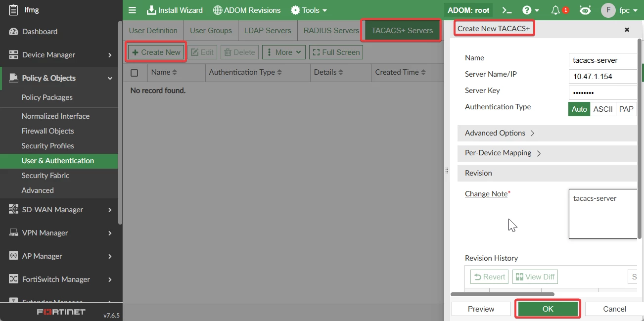Click the Revision section header

547,173
